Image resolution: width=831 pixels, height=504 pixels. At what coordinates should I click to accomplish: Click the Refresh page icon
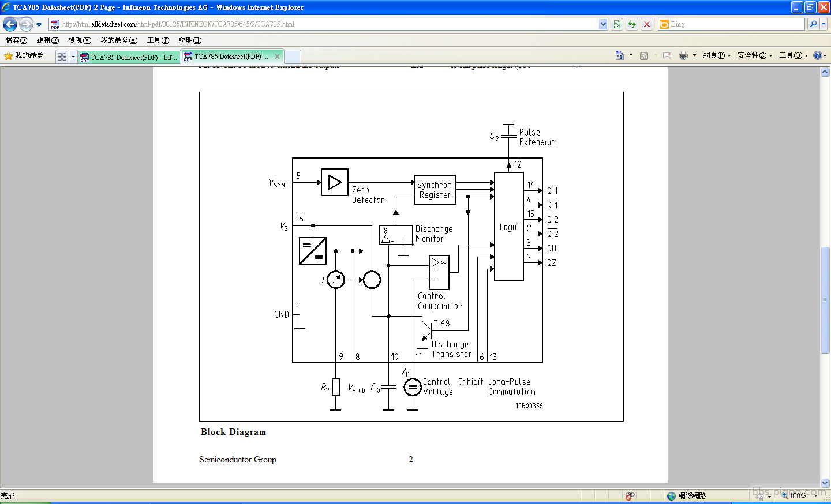[632, 24]
